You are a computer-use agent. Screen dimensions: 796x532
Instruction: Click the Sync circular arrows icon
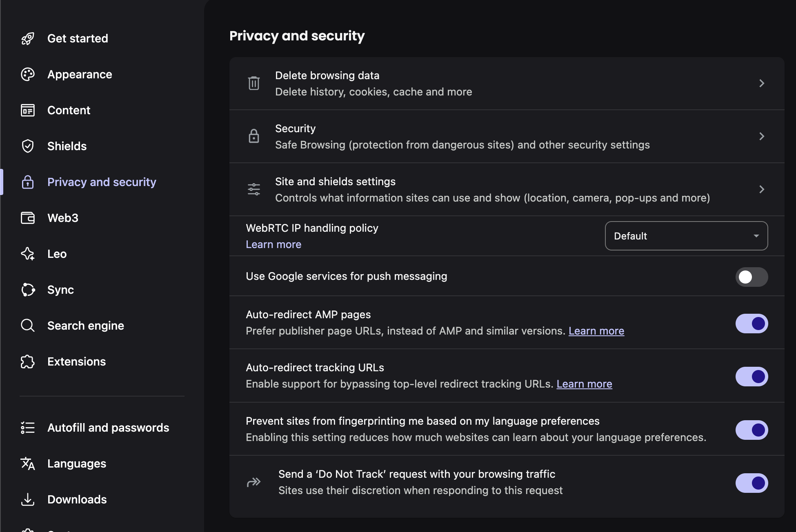[x=28, y=290]
